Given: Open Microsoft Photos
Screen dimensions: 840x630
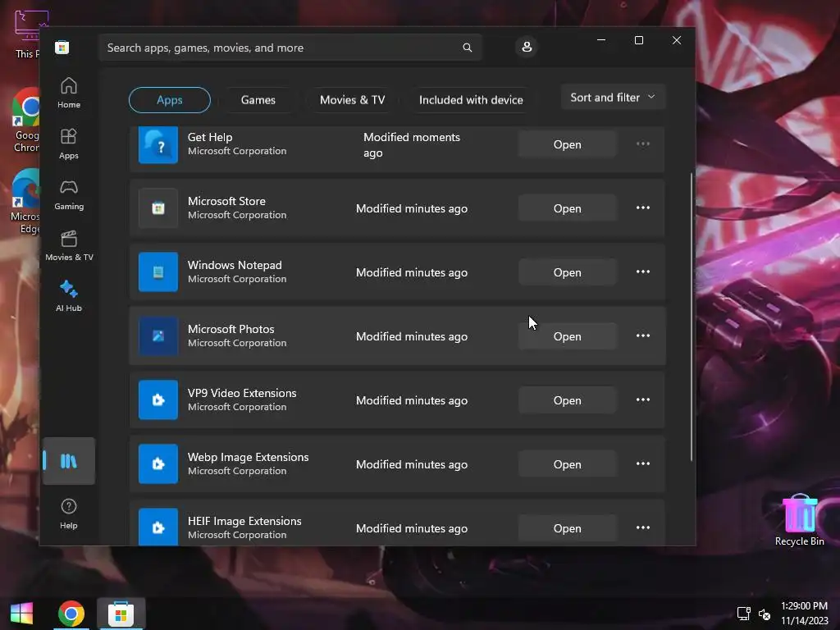Looking at the screenshot, I should 568,336.
